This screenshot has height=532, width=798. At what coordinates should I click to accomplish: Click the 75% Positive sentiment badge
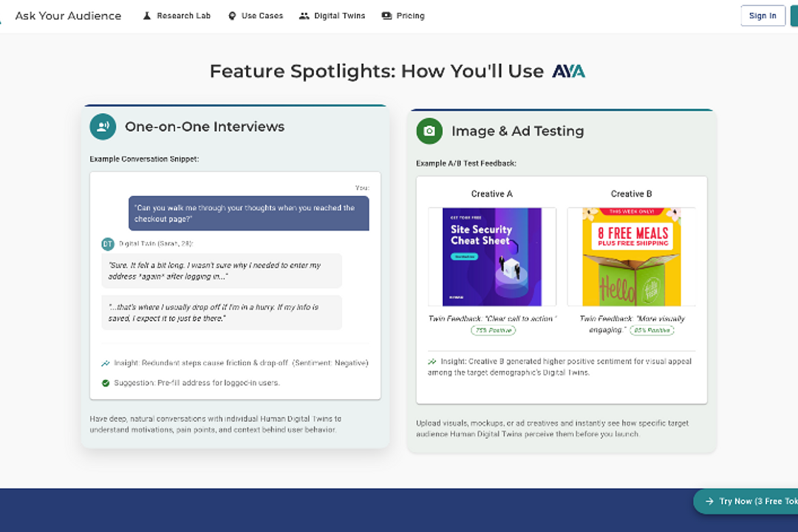[x=493, y=330]
